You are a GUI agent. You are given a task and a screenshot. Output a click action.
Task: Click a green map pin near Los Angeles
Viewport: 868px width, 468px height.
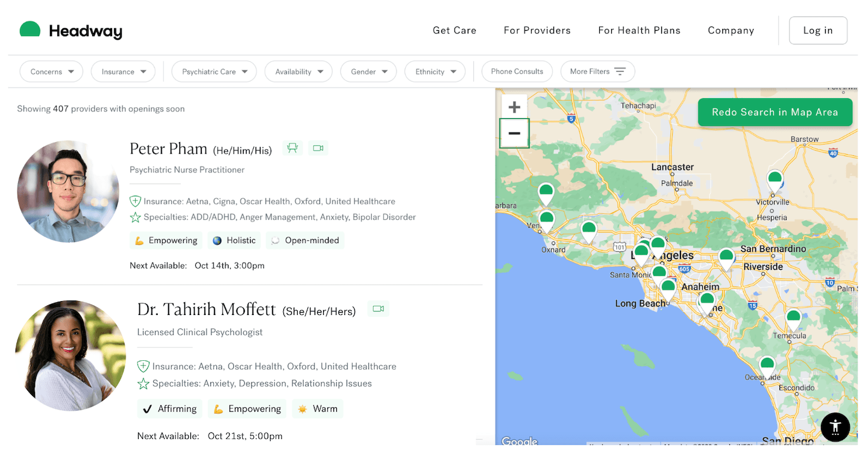[x=658, y=243]
